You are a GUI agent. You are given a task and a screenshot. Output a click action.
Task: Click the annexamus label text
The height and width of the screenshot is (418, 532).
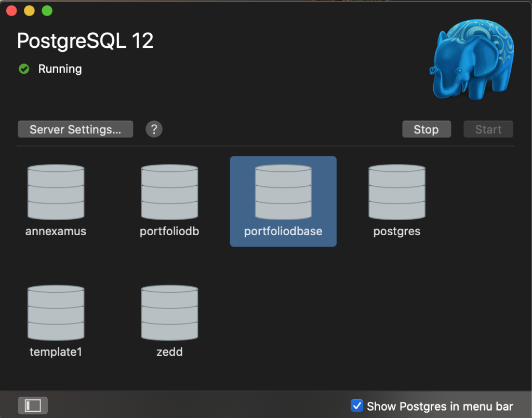tap(56, 231)
